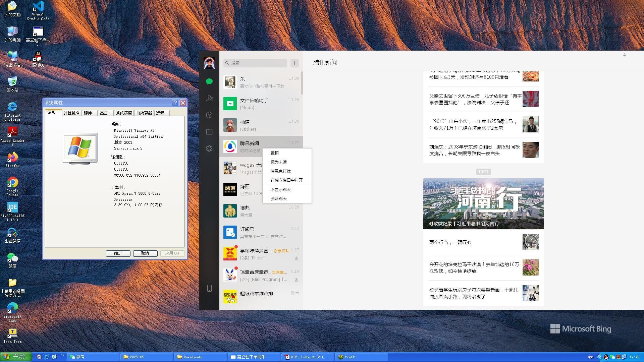Open article about 刘强东 2008年京东
The image size is (644, 362).
click(x=483, y=150)
